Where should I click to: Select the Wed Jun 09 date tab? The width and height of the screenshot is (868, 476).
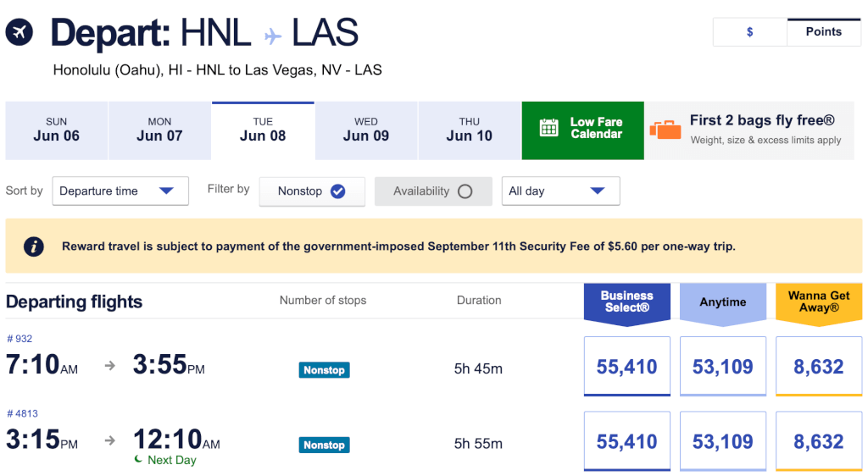(x=366, y=130)
